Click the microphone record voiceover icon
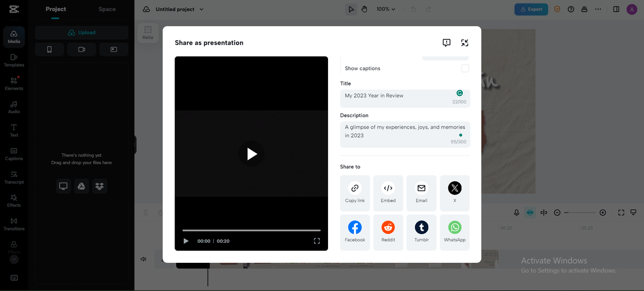 click(x=516, y=213)
